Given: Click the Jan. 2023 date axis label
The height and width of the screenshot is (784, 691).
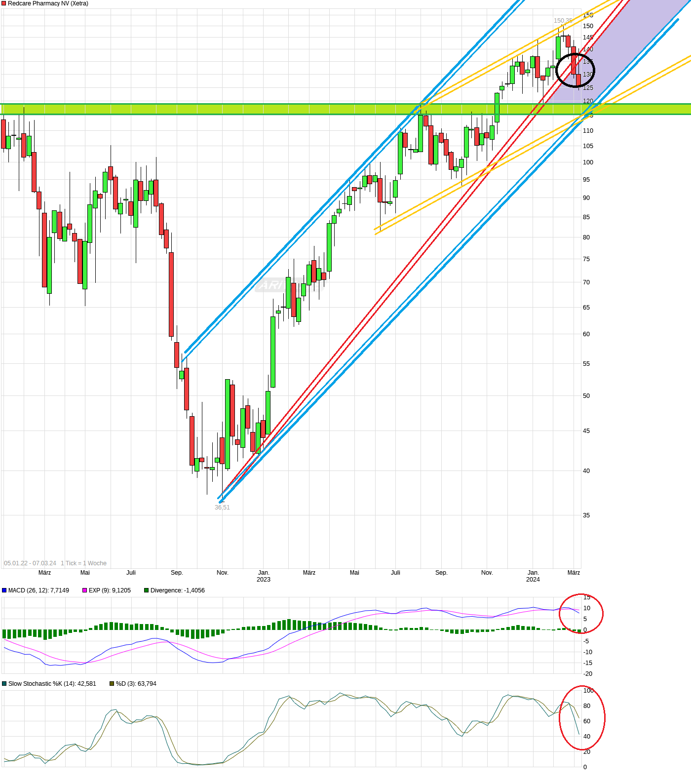Looking at the screenshot, I should pyautogui.click(x=264, y=576).
